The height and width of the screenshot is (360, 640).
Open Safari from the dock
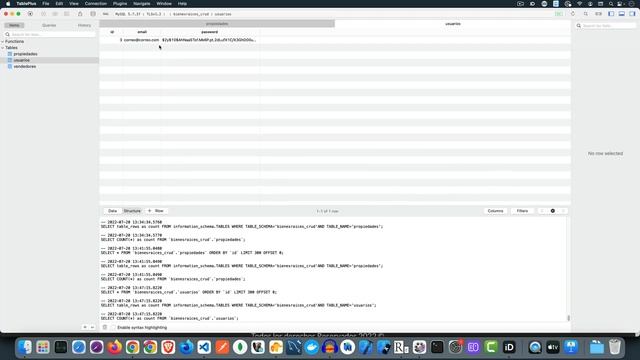pos(79,347)
